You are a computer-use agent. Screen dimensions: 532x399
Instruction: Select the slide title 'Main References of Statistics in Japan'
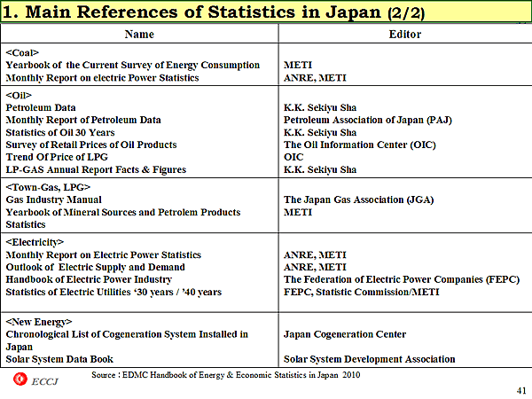pos(203,12)
